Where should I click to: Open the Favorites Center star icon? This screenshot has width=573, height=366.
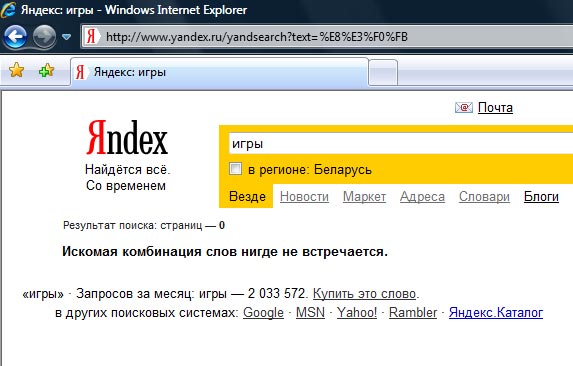tap(16, 70)
